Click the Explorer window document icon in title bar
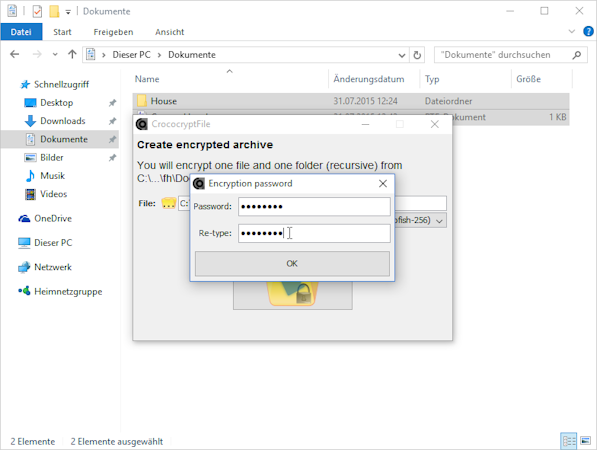Screen dimensions: 597x450 12,11
